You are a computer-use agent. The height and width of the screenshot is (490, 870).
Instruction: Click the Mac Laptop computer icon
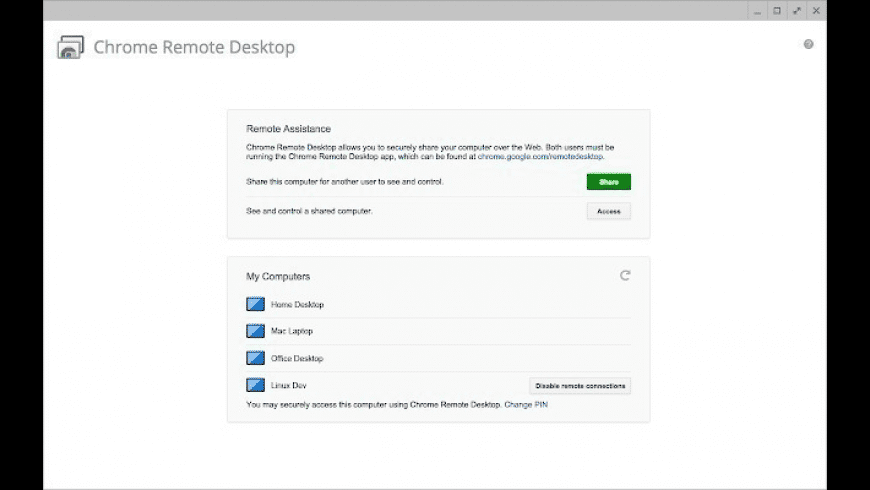(255, 331)
